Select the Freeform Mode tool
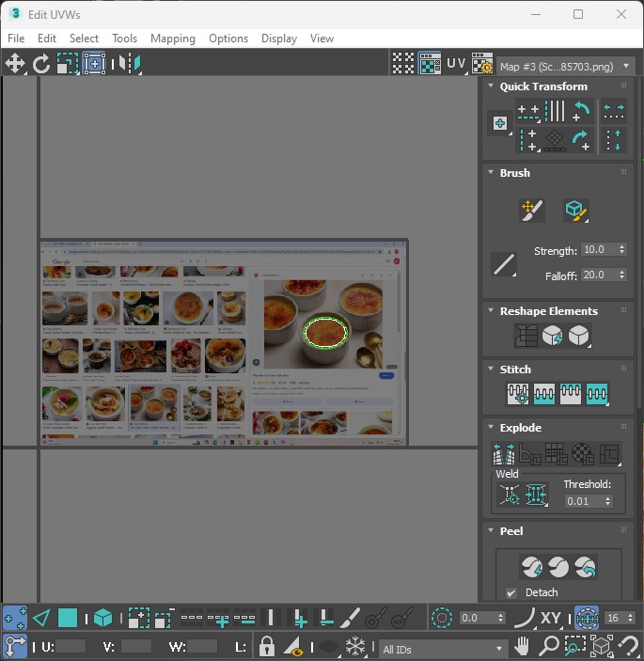644x661 pixels. pyautogui.click(x=94, y=64)
